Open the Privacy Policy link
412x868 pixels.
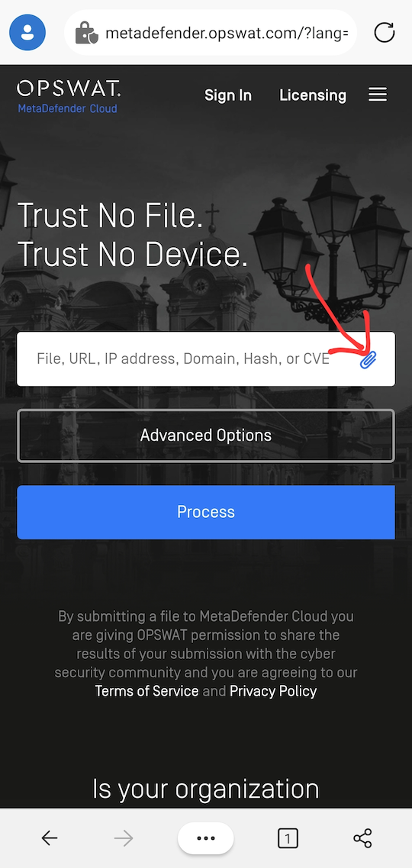point(273,691)
